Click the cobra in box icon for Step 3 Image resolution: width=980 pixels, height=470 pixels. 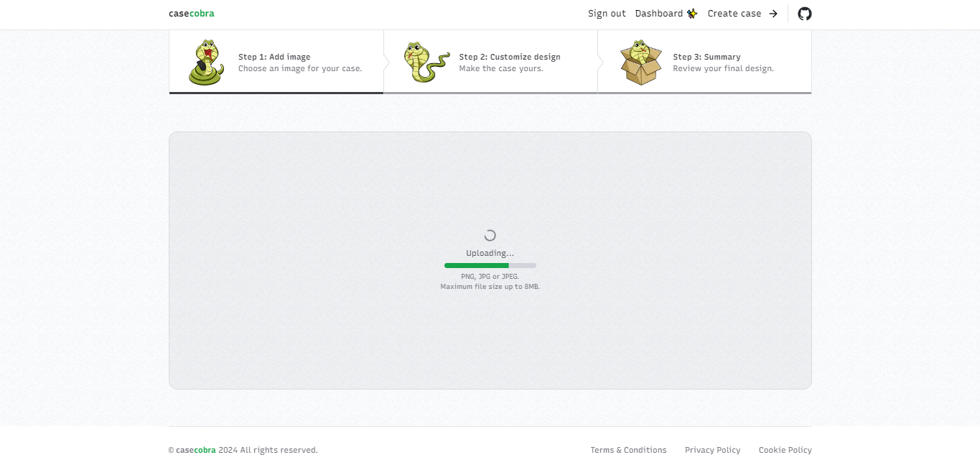[640, 63]
